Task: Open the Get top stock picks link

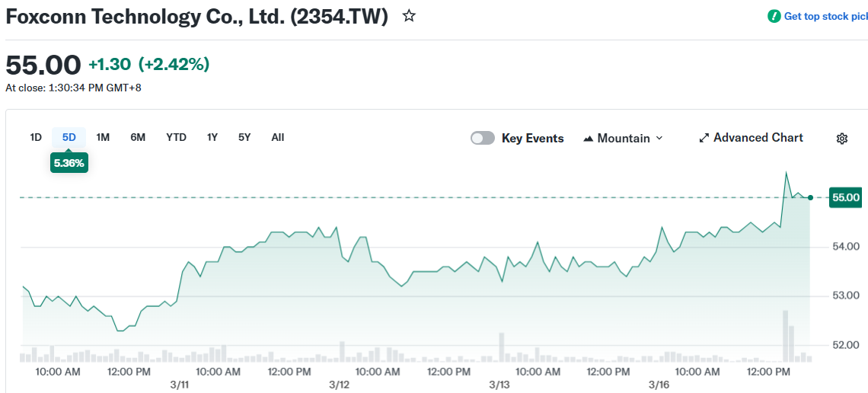Action: point(825,16)
